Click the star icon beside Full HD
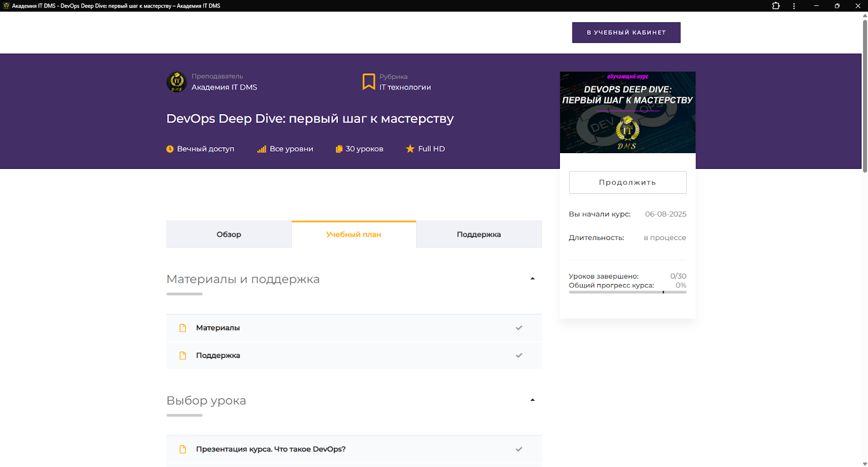The width and height of the screenshot is (868, 467). 410,149
